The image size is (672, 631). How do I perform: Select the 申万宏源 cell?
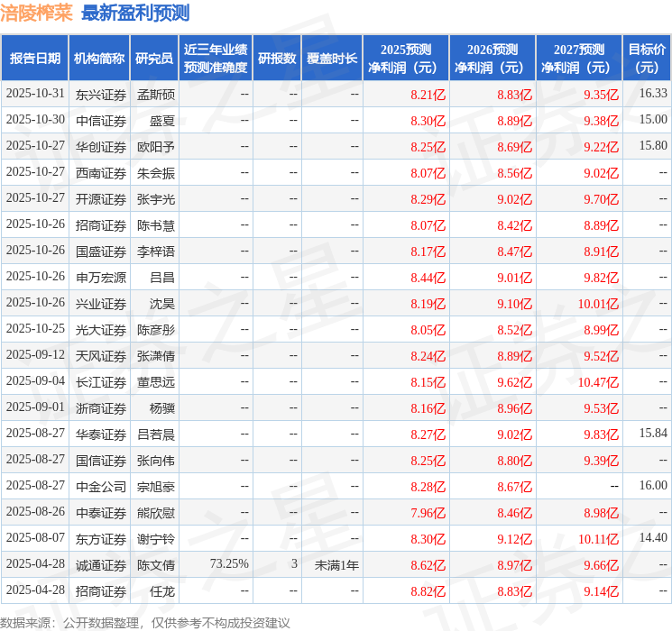click(101, 278)
